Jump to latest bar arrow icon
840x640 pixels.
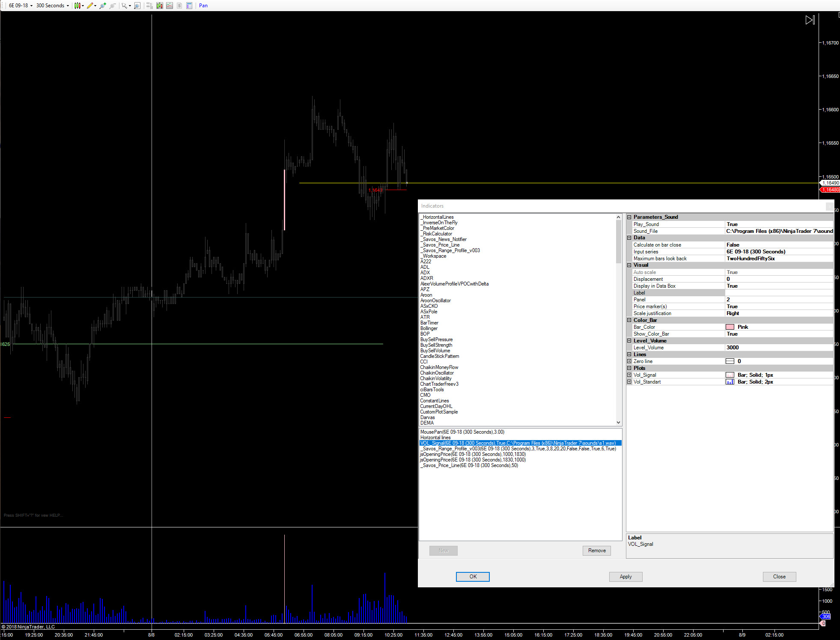[810, 20]
